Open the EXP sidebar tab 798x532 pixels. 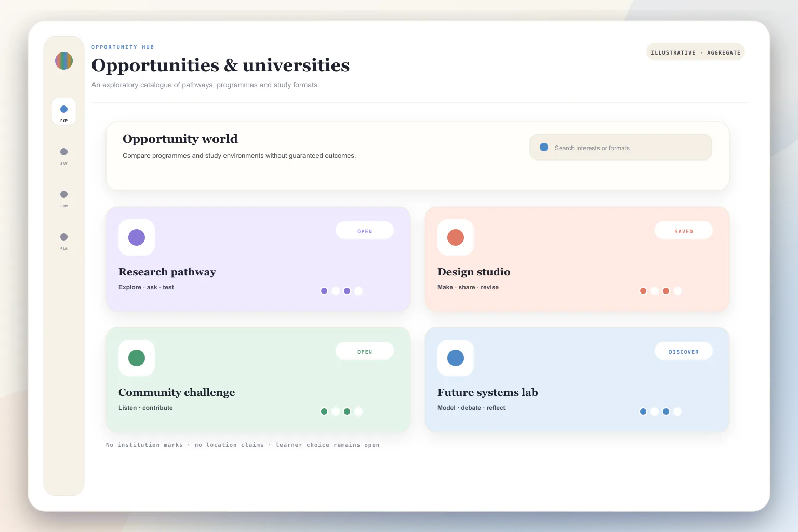click(64, 111)
